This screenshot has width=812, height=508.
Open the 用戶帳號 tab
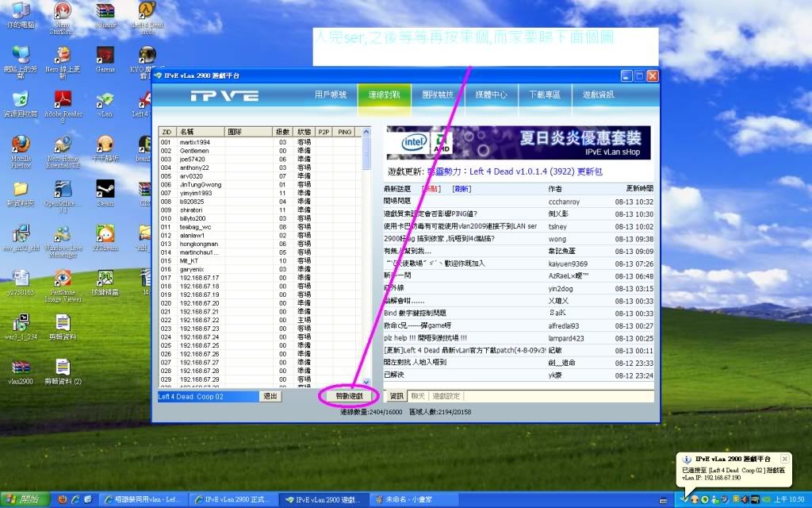pyautogui.click(x=331, y=95)
